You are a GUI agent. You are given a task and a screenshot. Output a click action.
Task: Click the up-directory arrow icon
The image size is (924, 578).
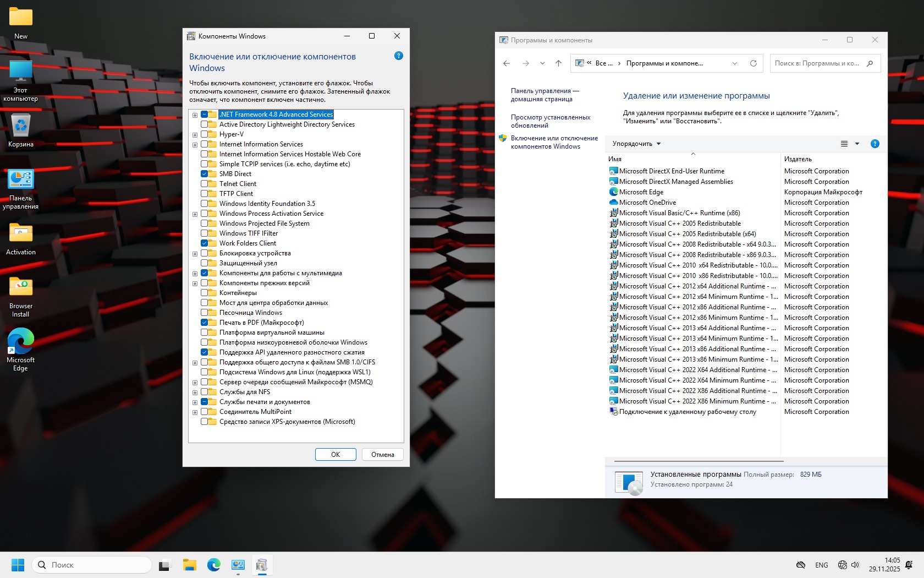pyautogui.click(x=558, y=63)
